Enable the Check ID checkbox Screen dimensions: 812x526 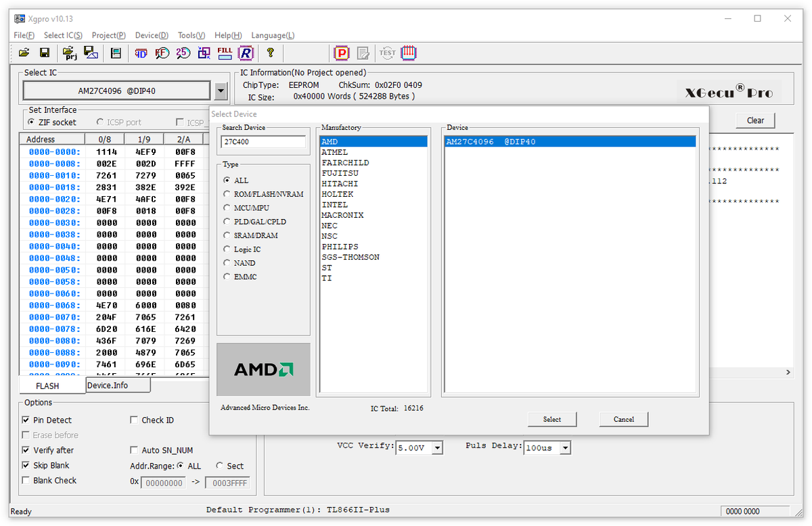[x=134, y=420]
